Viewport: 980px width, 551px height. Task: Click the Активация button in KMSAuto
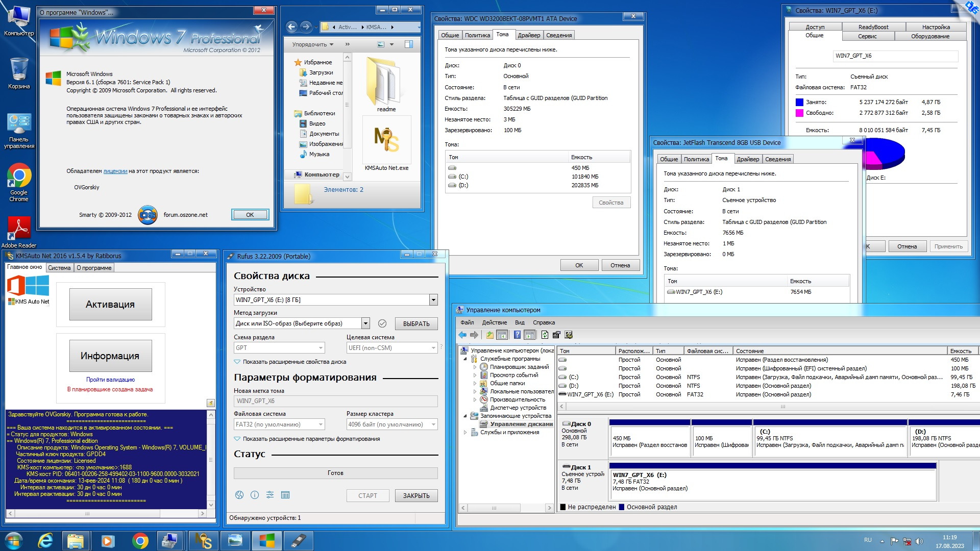(x=110, y=305)
